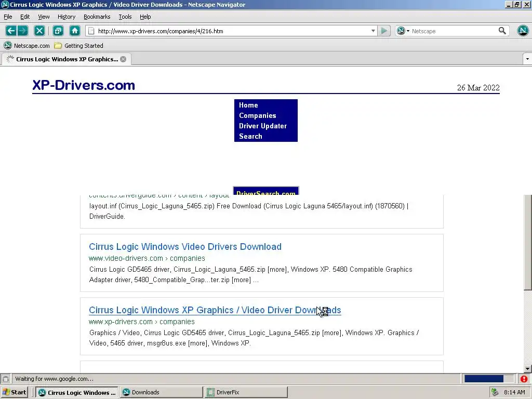Open search engine selector dropdown

point(403,31)
